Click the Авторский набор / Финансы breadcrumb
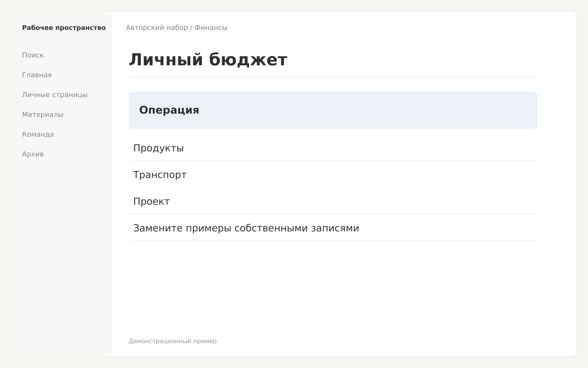 [177, 28]
